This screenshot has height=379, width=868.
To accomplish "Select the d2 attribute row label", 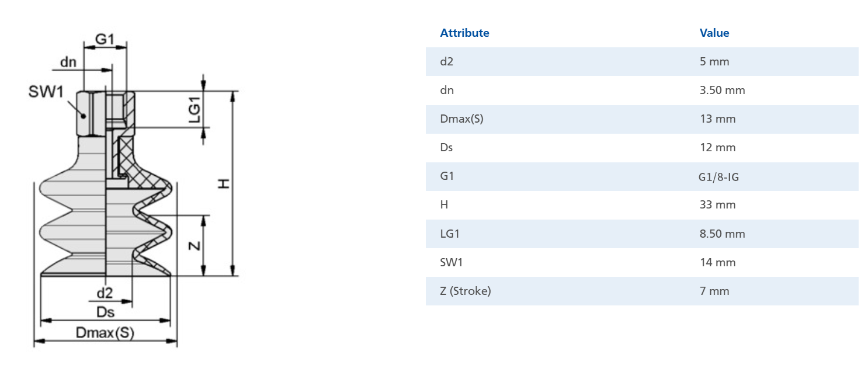I will pos(446,61).
